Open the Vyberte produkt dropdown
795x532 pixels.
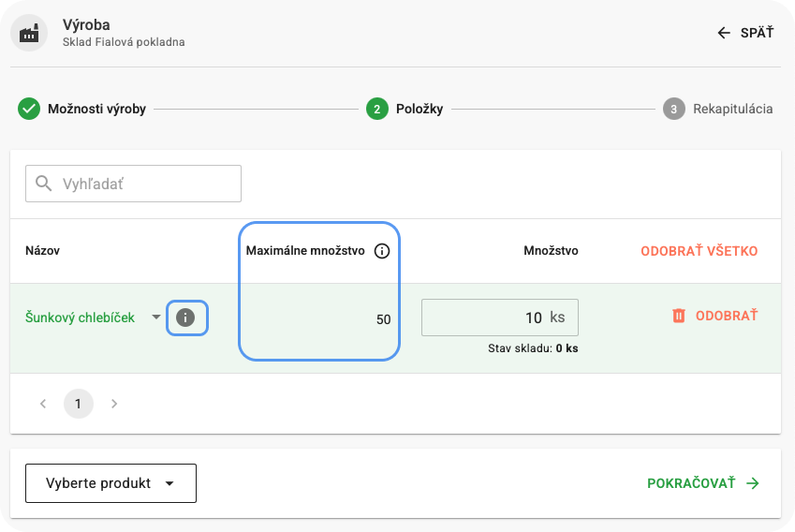point(110,483)
